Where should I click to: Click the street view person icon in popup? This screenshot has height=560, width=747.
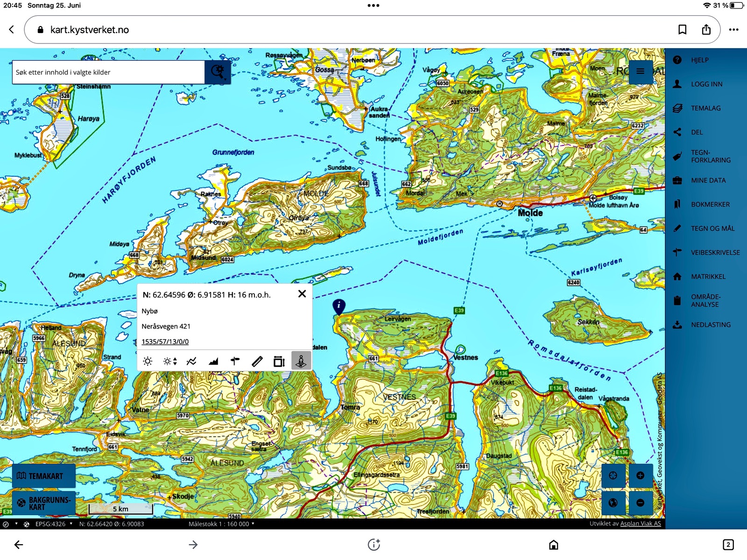tap(301, 361)
